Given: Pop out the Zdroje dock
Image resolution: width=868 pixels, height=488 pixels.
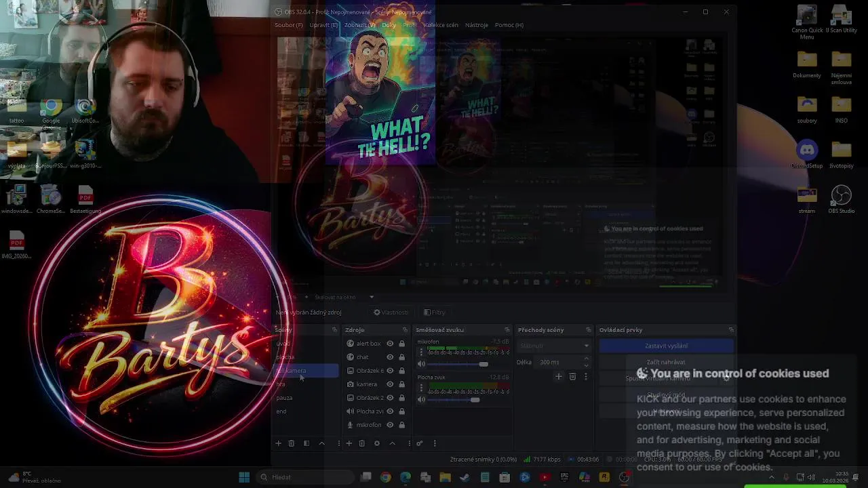Looking at the screenshot, I should (x=405, y=330).
